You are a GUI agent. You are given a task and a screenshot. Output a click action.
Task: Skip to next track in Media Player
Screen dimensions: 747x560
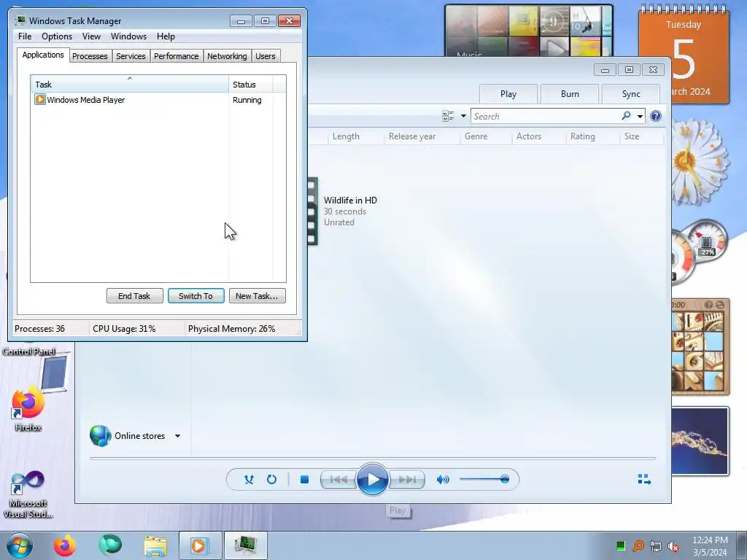[407, 480]
